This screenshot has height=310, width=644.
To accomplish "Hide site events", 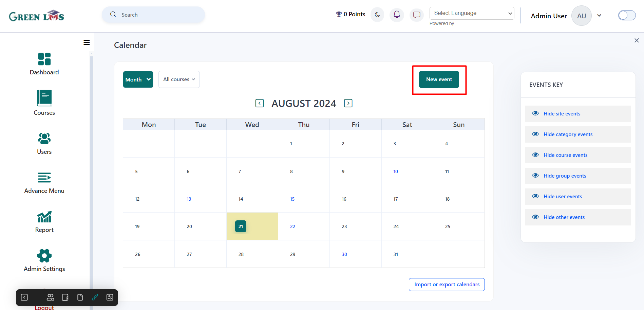I will [578, 114].
